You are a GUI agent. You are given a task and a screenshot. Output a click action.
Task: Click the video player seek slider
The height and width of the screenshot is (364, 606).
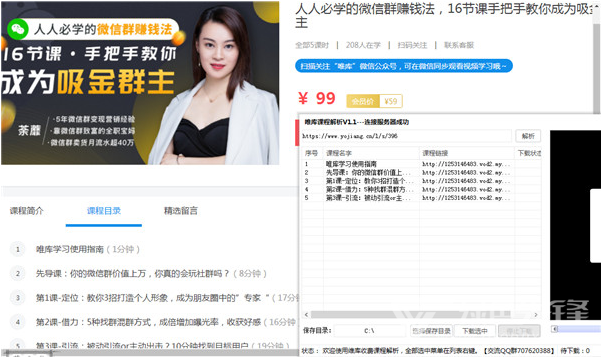click(579, 329)
